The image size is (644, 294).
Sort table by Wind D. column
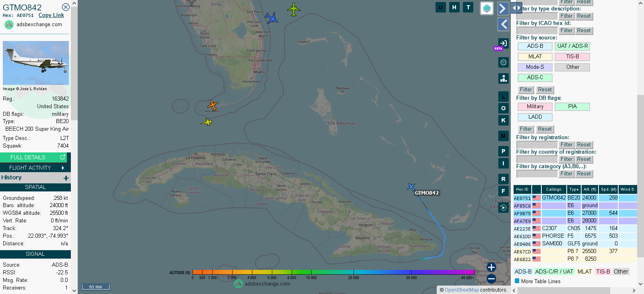tap(628, 189)
